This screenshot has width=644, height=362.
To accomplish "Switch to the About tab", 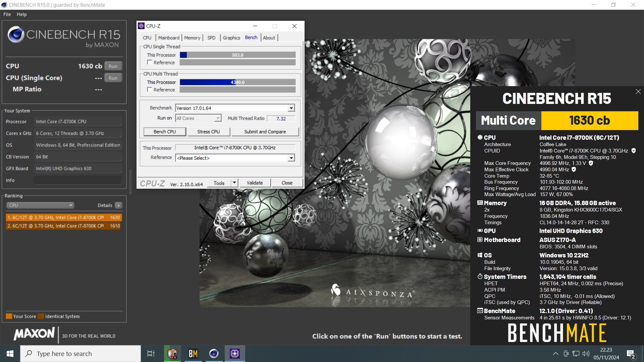I will (x=269, y=38).
